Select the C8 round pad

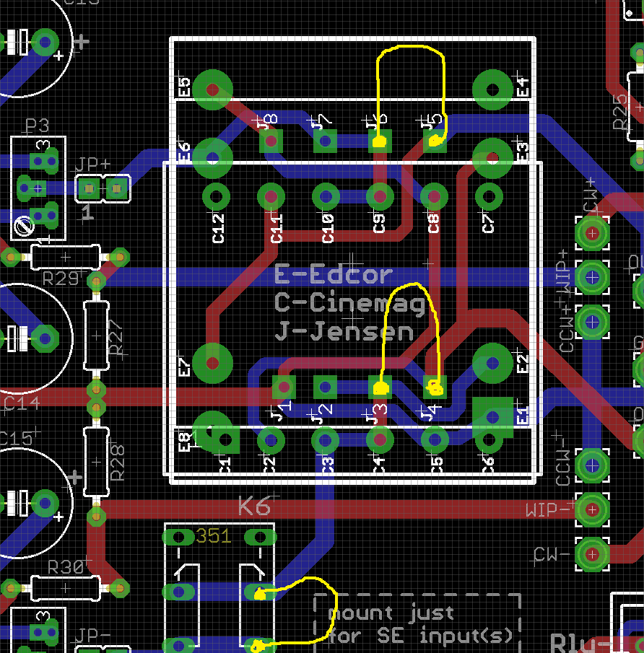click(435, 196)
